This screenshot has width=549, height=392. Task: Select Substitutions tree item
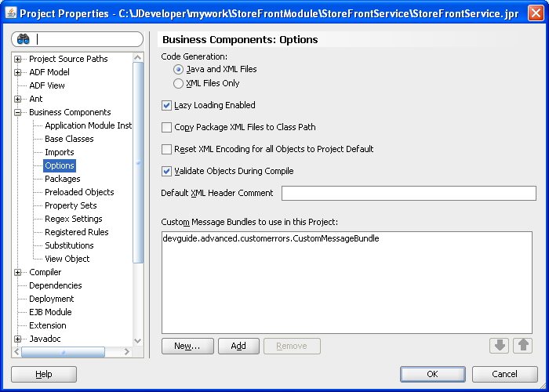coord(69,245)
